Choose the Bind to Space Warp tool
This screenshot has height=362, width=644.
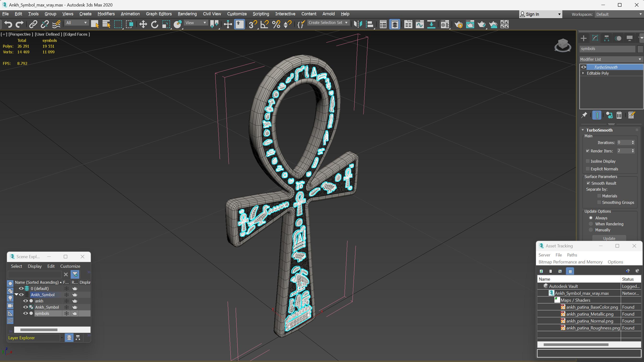[56, 24]
